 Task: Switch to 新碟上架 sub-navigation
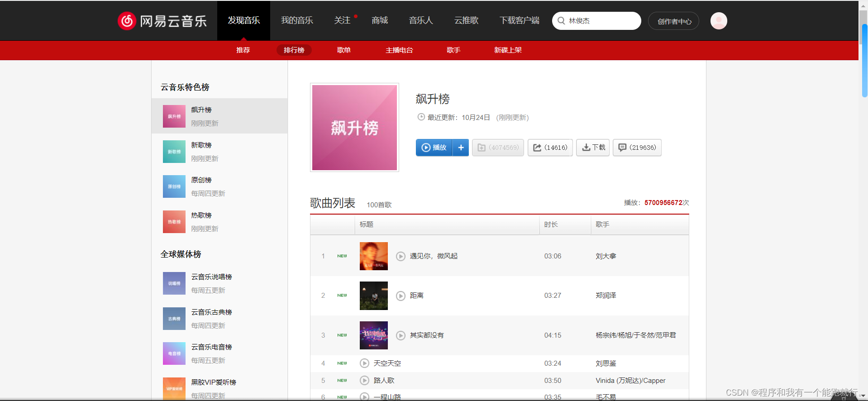click(x=508, y=50)
